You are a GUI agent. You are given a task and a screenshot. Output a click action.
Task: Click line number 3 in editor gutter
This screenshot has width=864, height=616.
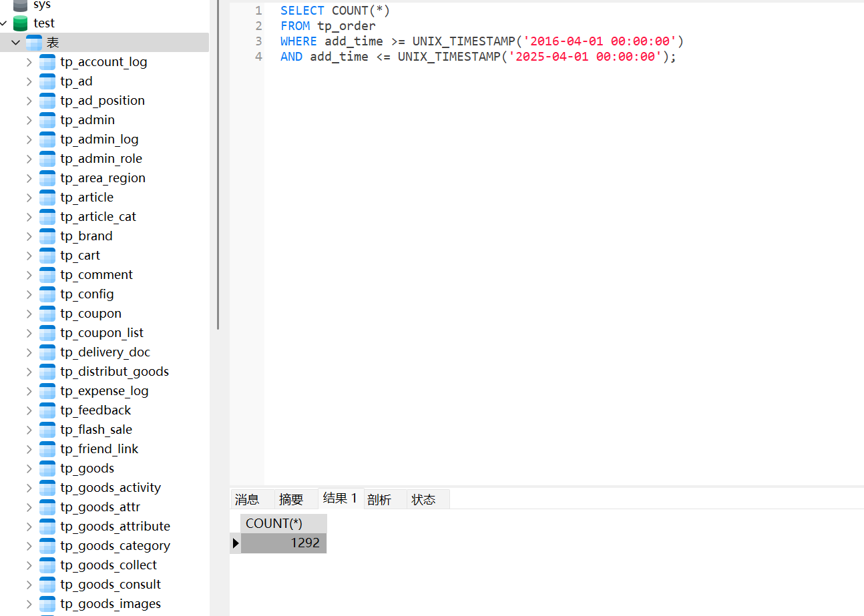[x=258, y=41]
